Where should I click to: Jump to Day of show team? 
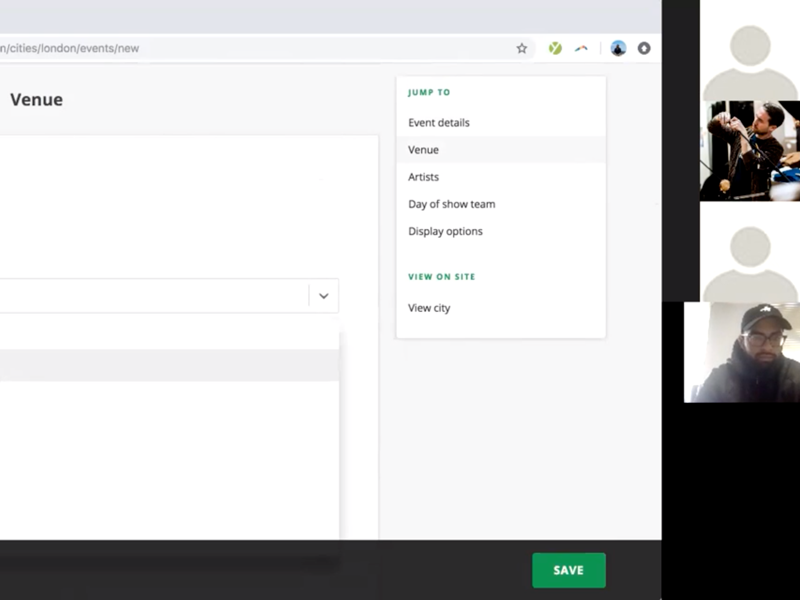click(x=452, y=204)
